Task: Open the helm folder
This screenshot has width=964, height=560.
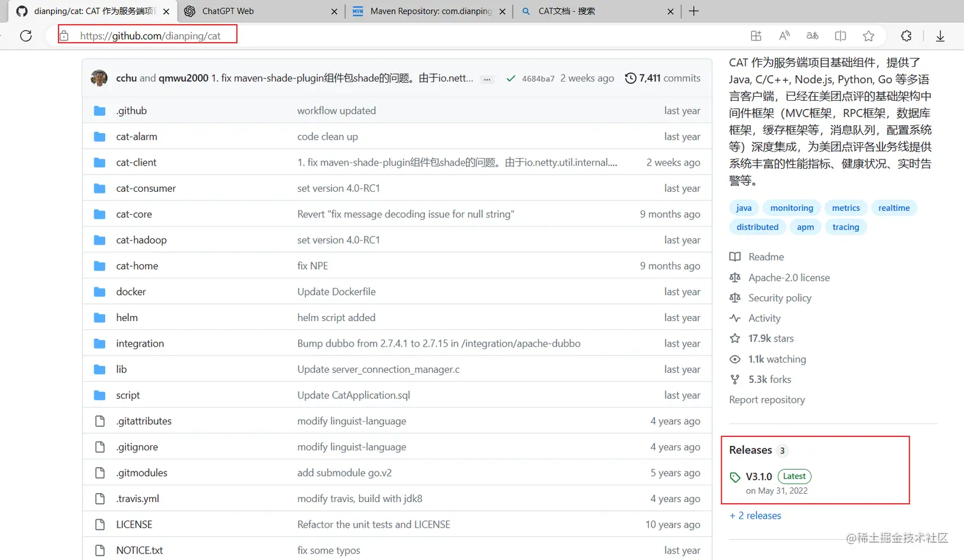Action: 127,317
